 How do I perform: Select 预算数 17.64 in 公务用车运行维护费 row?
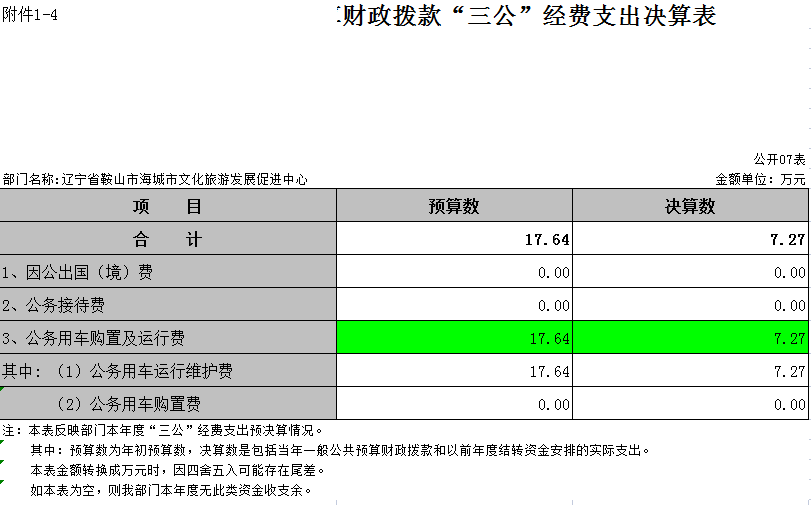pos(454,371)
